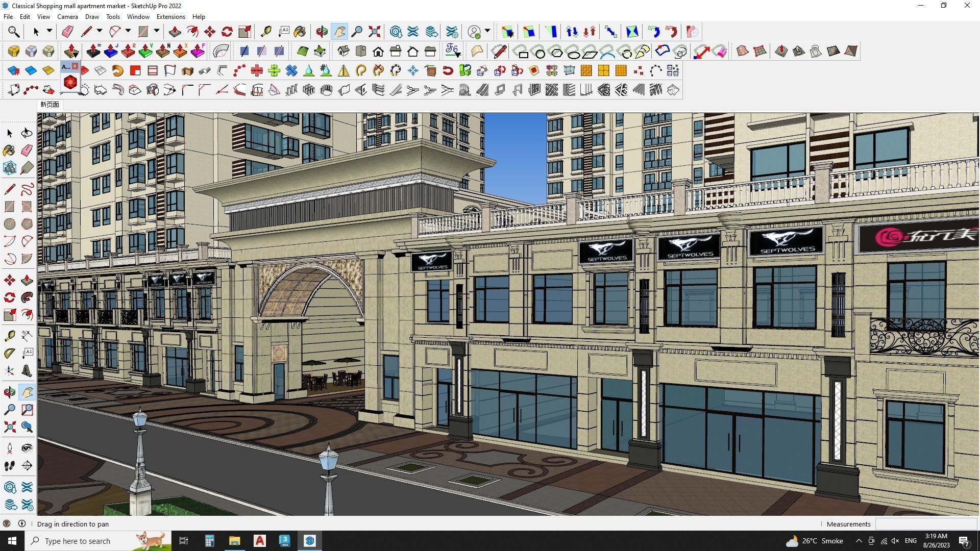Select the Rotate tool in top toolbar
980x551 pixels.
(x=227, y=32)
